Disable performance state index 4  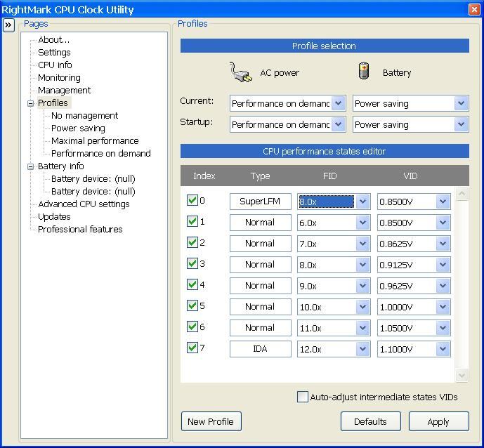pos(192,284)
